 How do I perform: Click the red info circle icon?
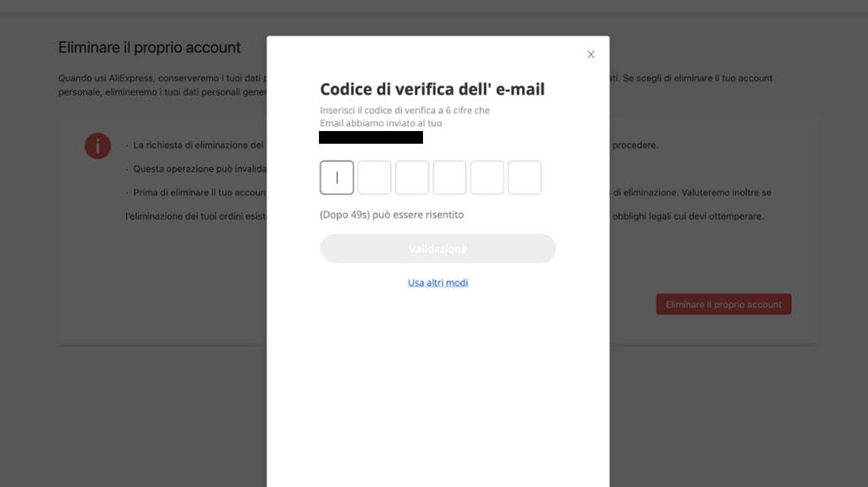coord(97,146)
